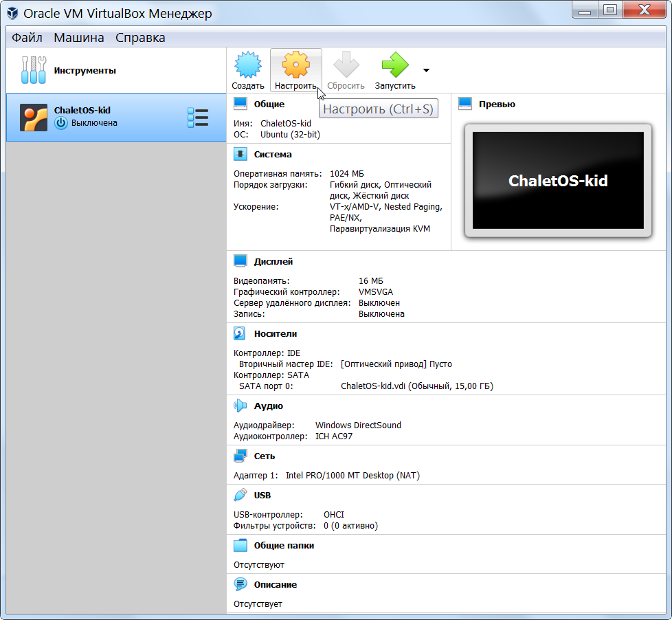Click the VirtualBox logo in title bar

pyautogui.click(x=12, y=13)
